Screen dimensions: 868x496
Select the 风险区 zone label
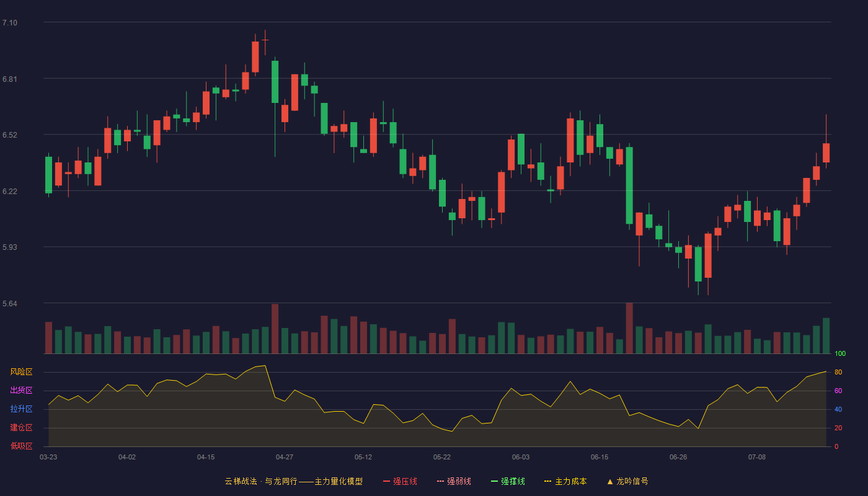(21, 372)
